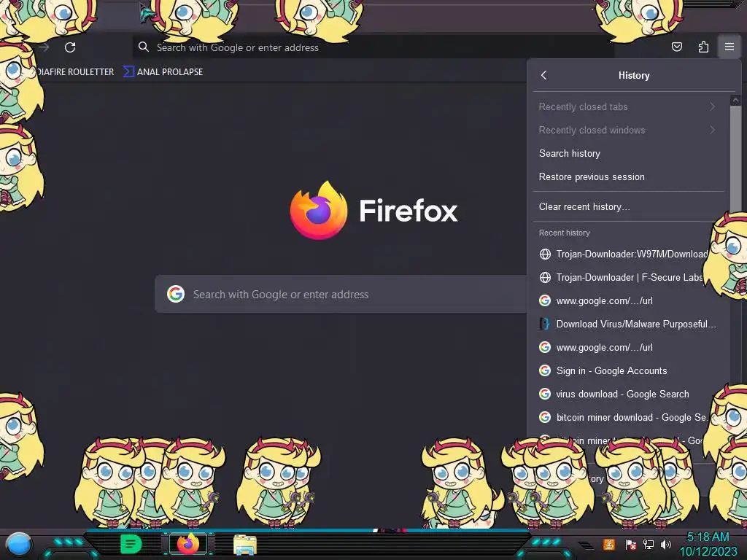Viewport: 747px width, 560px height.
Task: Select Clear recent history...
Action: coord(628,206)
